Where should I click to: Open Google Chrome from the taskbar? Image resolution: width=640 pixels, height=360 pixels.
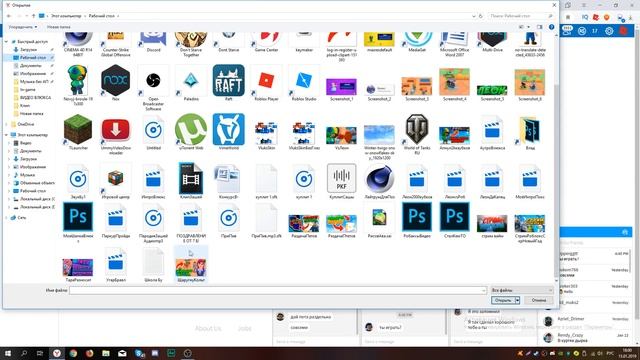click(73, 353)
